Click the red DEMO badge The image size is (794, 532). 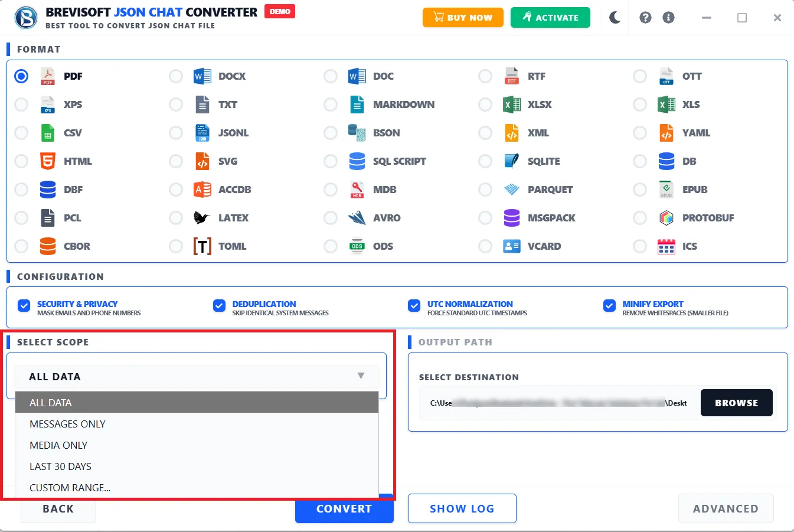pyautogui.click(x=280, y=11)
